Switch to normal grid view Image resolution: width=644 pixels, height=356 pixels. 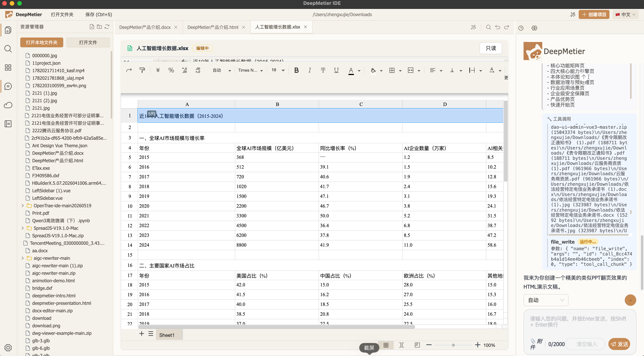pyautogui.click(x=386, y=345)
